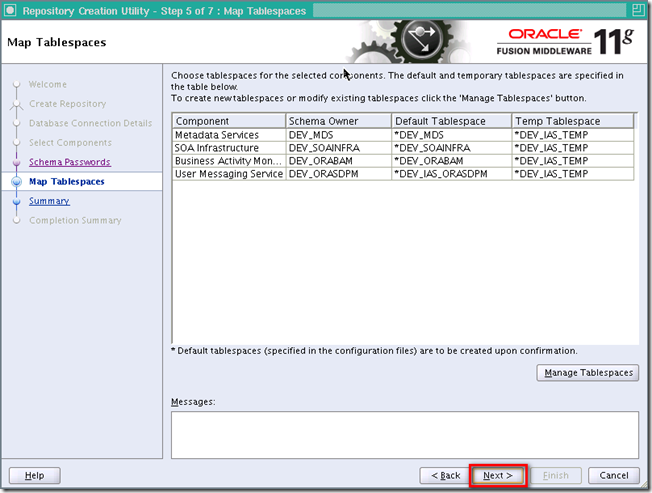Select the SOA Infrastructure component cell
Viewport: 652px width, 493px height.
tap(229, 148)
